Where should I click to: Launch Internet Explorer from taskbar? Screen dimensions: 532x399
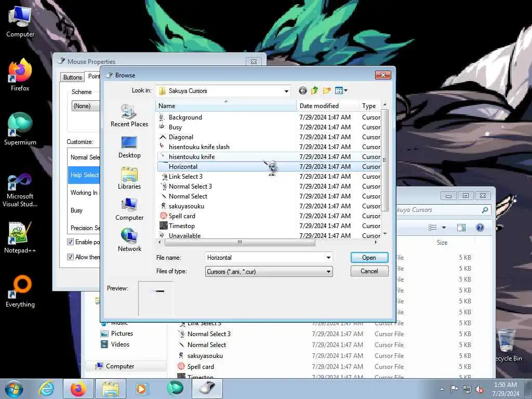click(x=46, y=389)
